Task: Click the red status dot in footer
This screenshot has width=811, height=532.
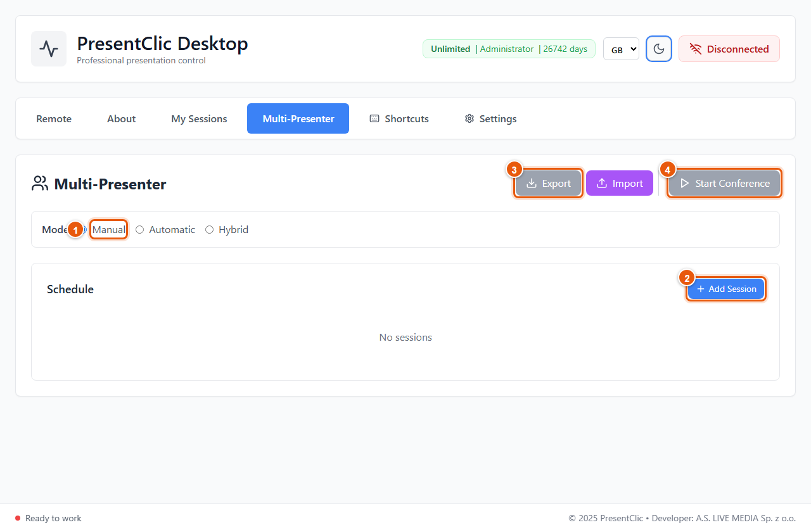Action: tap(18, 518)
